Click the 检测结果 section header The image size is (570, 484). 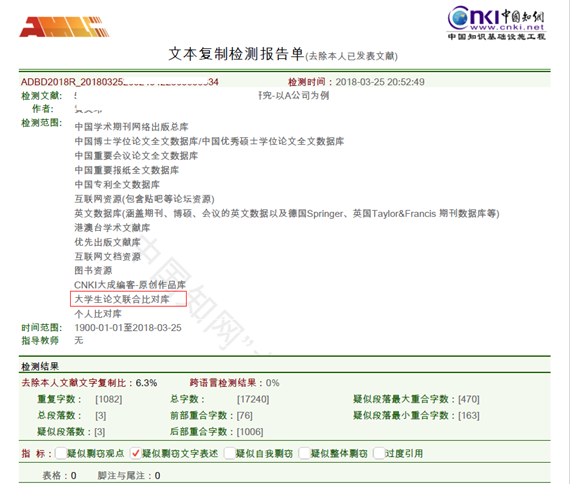tap(40, 366)
